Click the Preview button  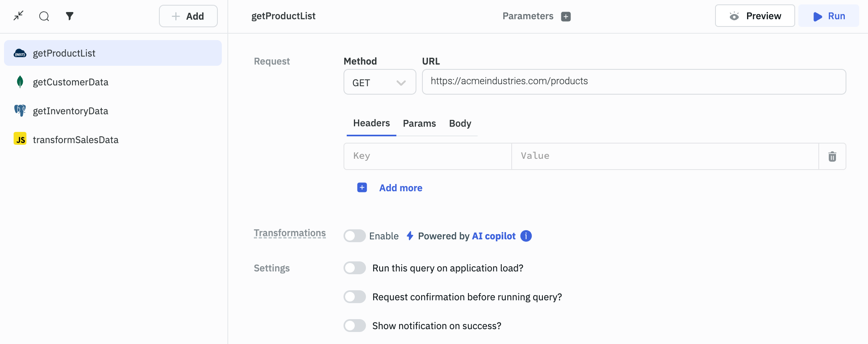755,16
